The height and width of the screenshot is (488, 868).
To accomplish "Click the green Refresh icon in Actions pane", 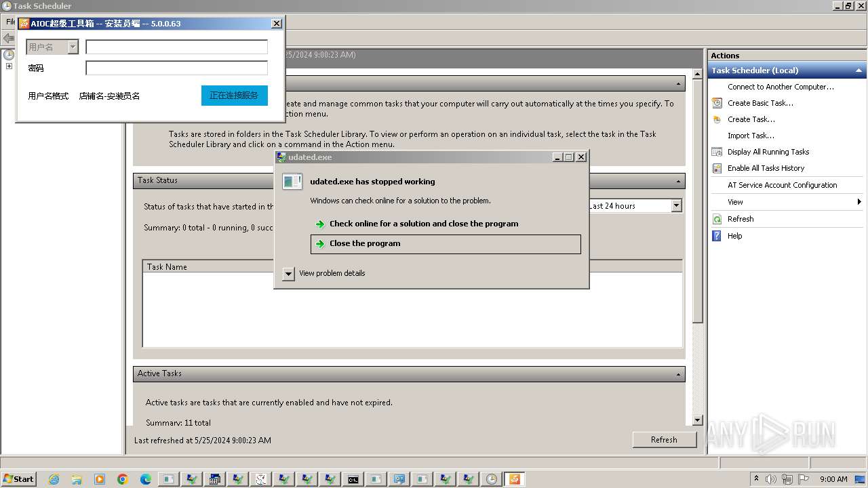I will [x=717, y=219].
